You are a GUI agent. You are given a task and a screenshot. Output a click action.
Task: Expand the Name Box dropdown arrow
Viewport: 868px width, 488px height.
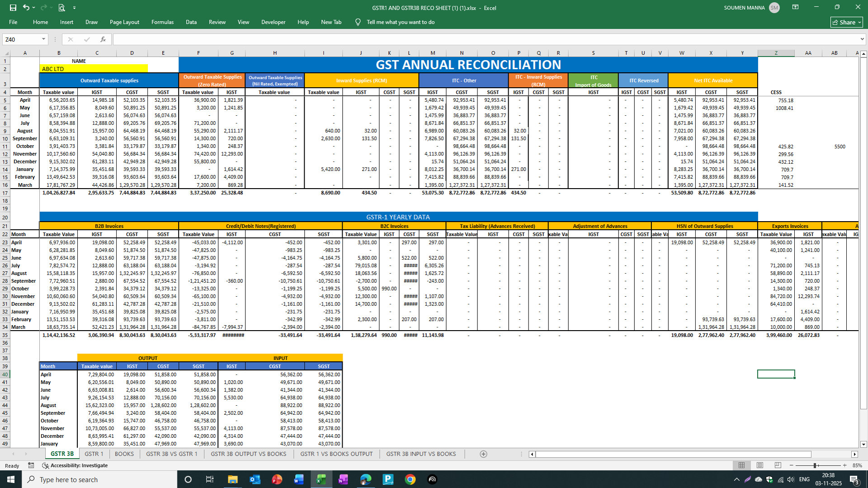pos(43,39)
